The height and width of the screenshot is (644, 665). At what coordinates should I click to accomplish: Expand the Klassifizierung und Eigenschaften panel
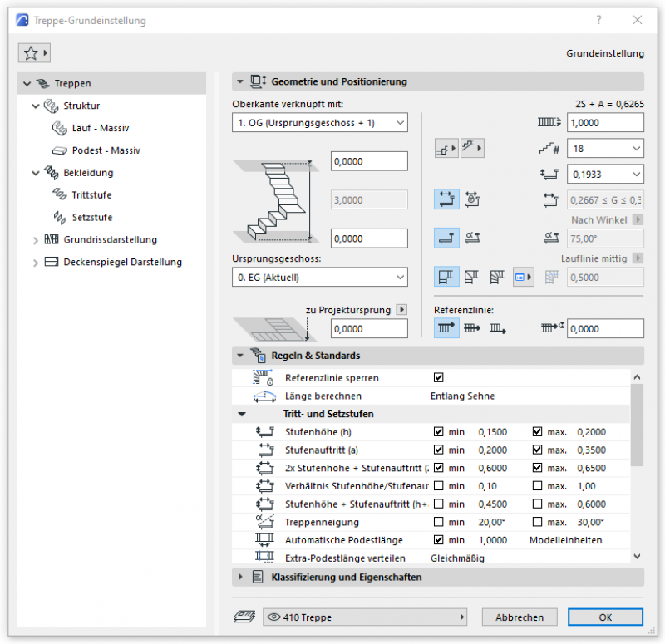pos(241,577)
